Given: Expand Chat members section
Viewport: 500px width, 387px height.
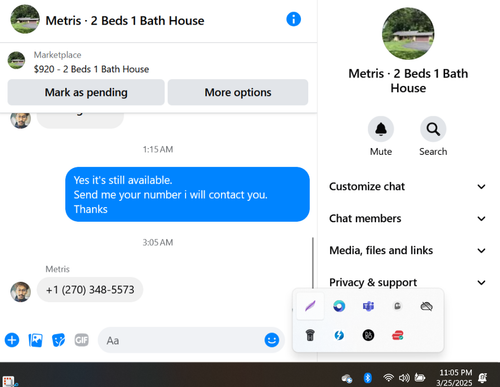Looking at the screenshot, I should click(407, 218).
